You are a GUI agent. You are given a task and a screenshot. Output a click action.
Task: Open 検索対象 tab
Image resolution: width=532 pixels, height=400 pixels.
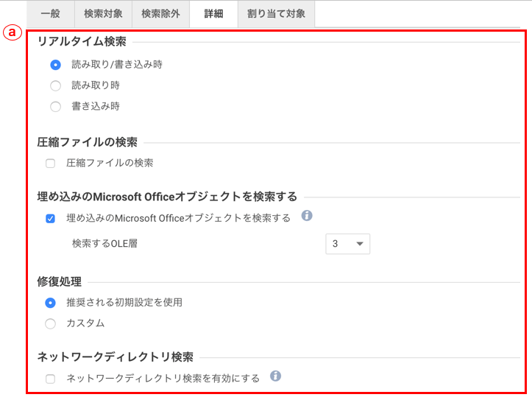[104, 13]
